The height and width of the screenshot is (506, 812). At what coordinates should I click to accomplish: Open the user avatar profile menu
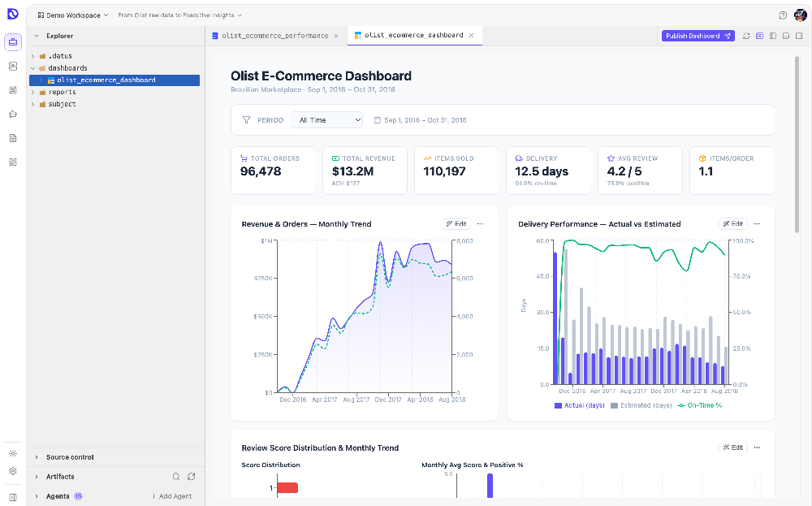[x=800, y=15]
